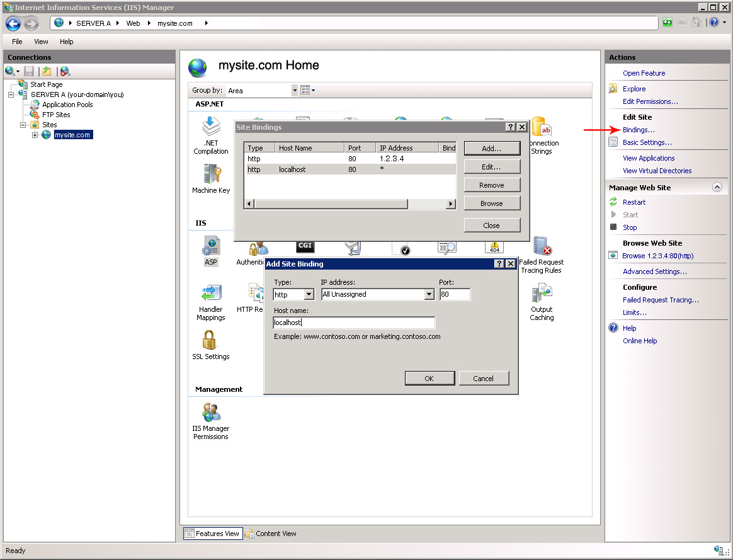
Task: Click the Close button in Site Bindings
Action: point(492,225)
